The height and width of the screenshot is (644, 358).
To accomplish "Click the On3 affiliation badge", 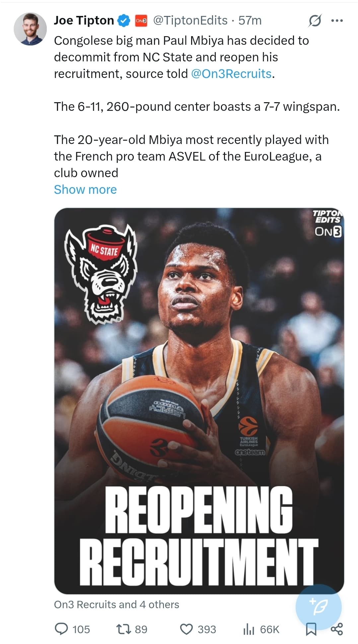I will 141,21.
